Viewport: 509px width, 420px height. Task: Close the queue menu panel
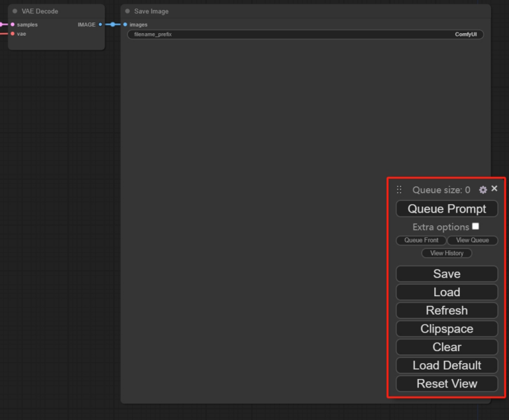point(494,189)
